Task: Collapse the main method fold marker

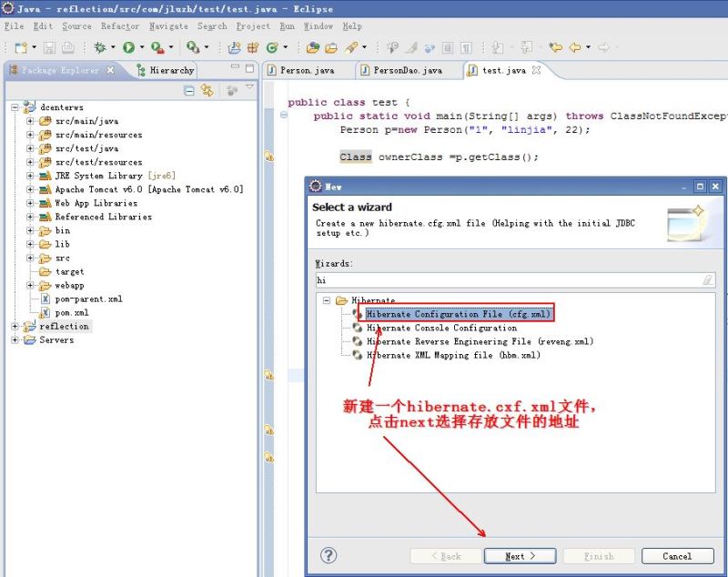Action: pos(284,115)
